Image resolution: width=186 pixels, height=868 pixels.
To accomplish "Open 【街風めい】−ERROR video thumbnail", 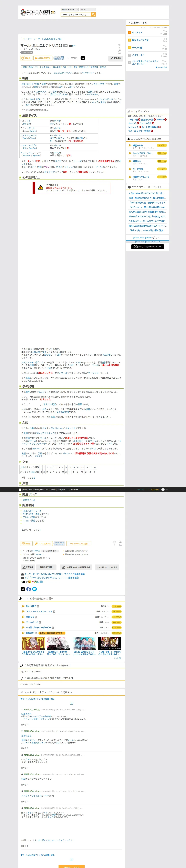I will tap(59, 644).
